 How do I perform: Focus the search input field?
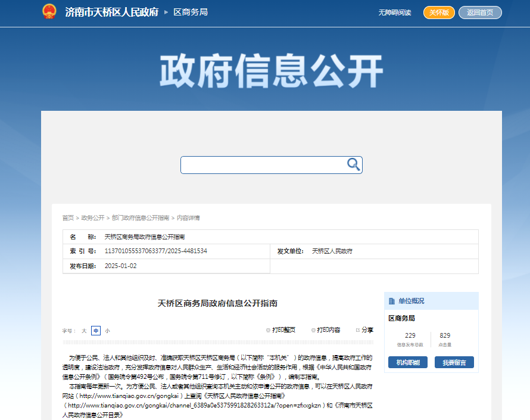[263, 165]
